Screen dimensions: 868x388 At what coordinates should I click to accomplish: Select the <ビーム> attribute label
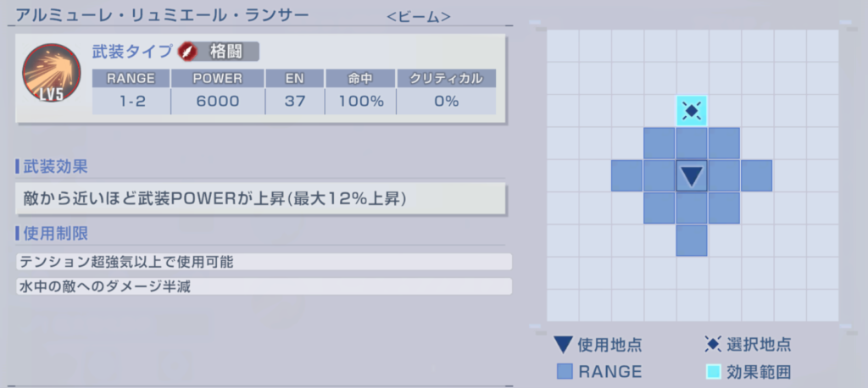[x=418, y=17]
